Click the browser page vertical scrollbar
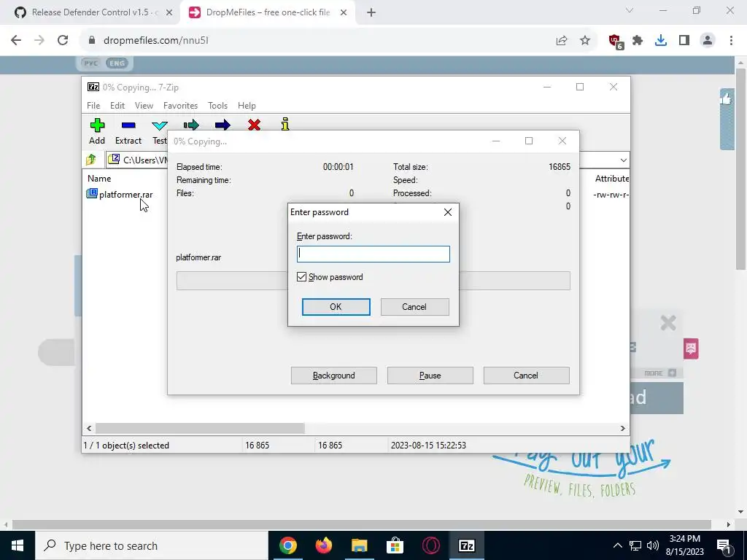Screen dimensions: 747x560 [x=740, y=169]
